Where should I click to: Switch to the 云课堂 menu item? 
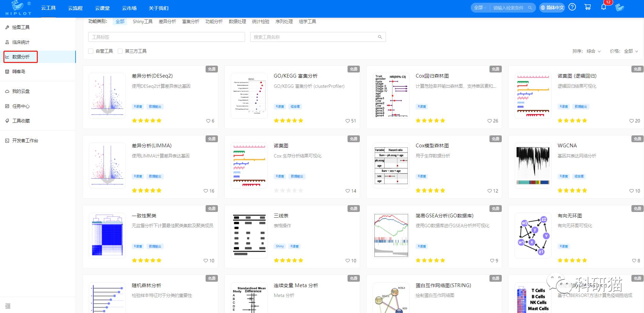(x=102, y=8)
